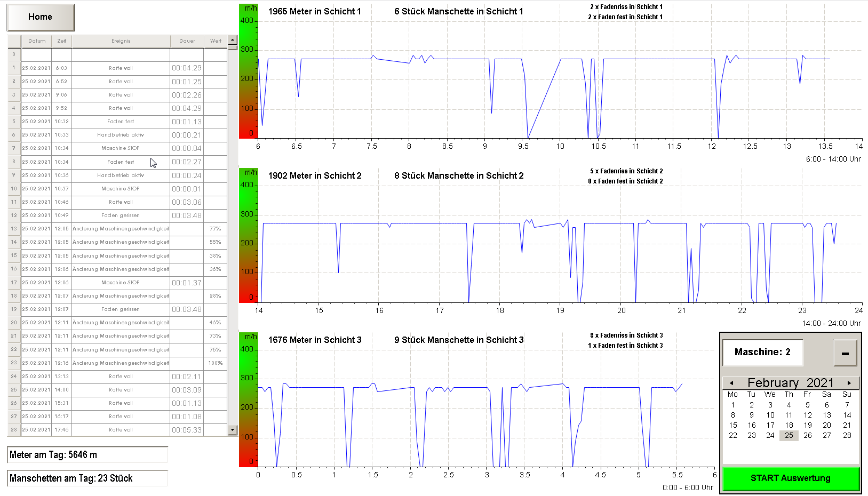Select row 12 Faden gerissen event

pos(121,215)
